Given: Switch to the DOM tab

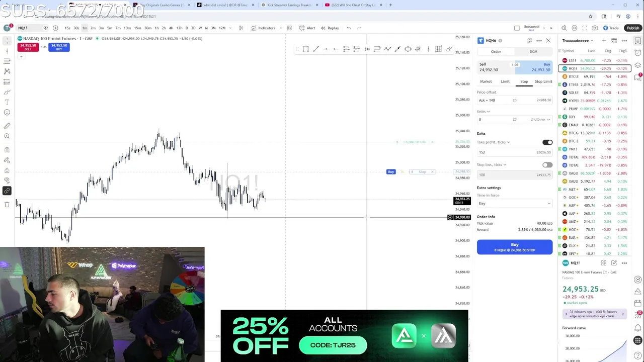Looking at the screenshot, I should click(x=533, y=52).
